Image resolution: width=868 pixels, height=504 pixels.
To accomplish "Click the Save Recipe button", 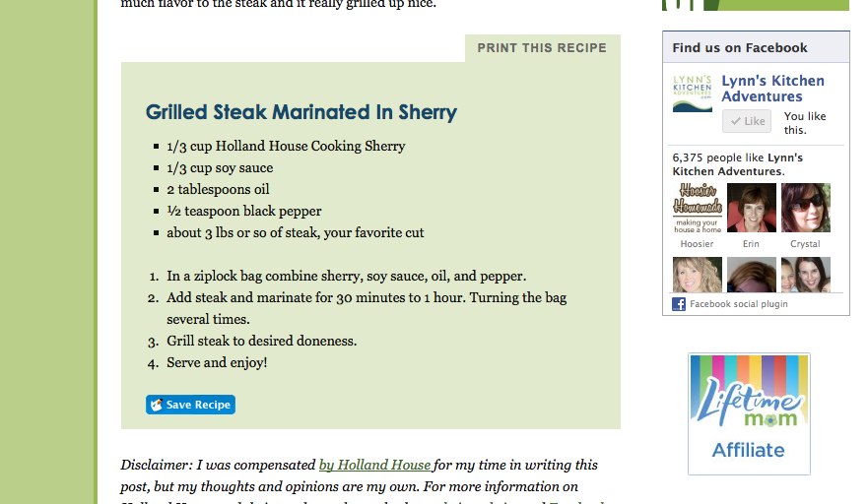I will coord(190,405).
